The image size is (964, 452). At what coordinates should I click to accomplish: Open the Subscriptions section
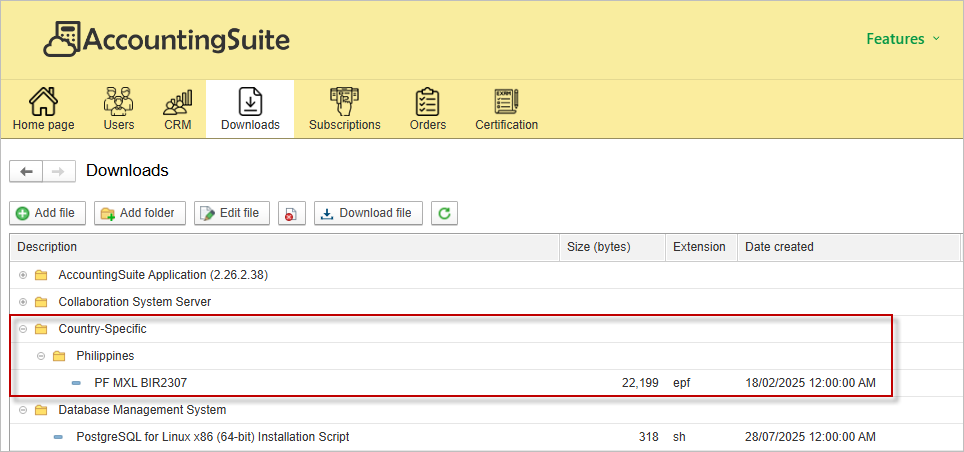[344, 109]
